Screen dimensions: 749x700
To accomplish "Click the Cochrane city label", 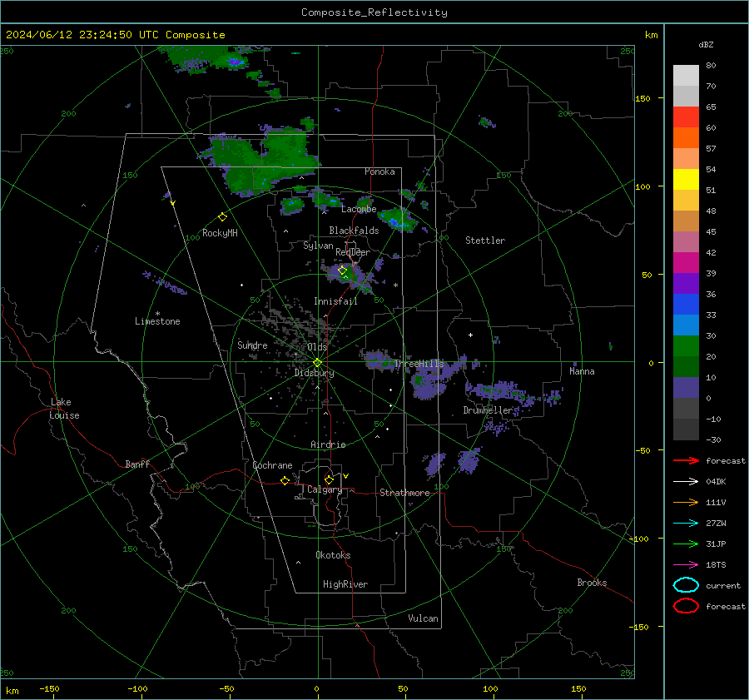I will click(x=272, y=465).
